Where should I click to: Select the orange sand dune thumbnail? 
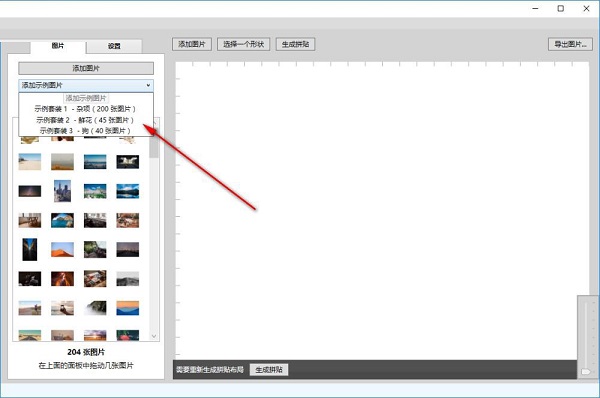click(62, 250)
